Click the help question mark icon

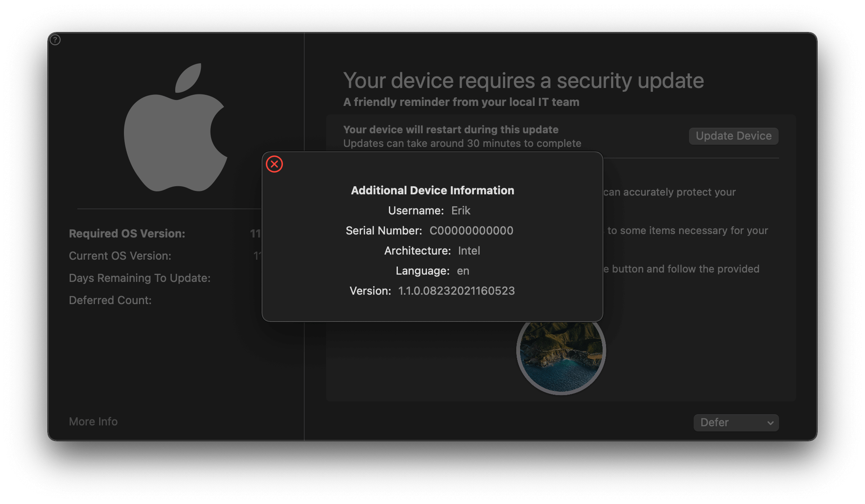55,40
